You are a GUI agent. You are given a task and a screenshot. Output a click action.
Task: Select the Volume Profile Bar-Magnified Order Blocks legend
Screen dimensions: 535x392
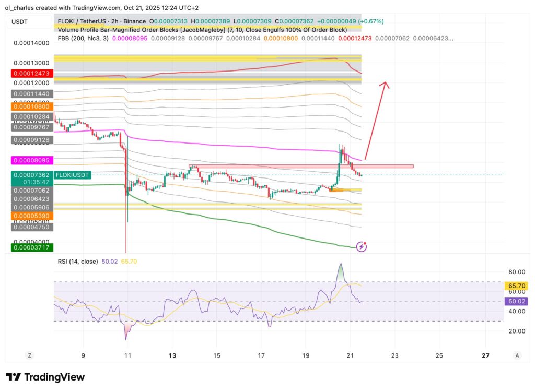[x=157, y=30]
